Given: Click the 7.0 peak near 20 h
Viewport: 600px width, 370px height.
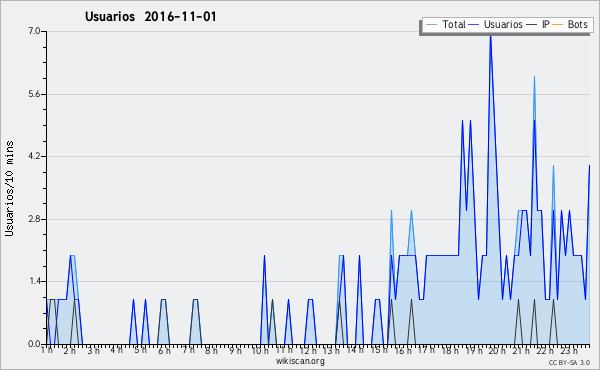Looking at the screenshot, I should tap(491, 37).
